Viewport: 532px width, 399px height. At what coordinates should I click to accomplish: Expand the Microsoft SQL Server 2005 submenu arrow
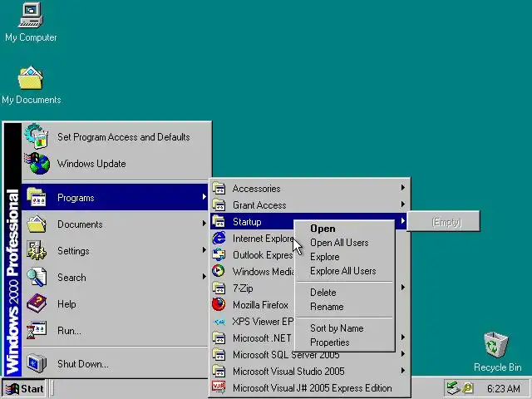point(402,354)
